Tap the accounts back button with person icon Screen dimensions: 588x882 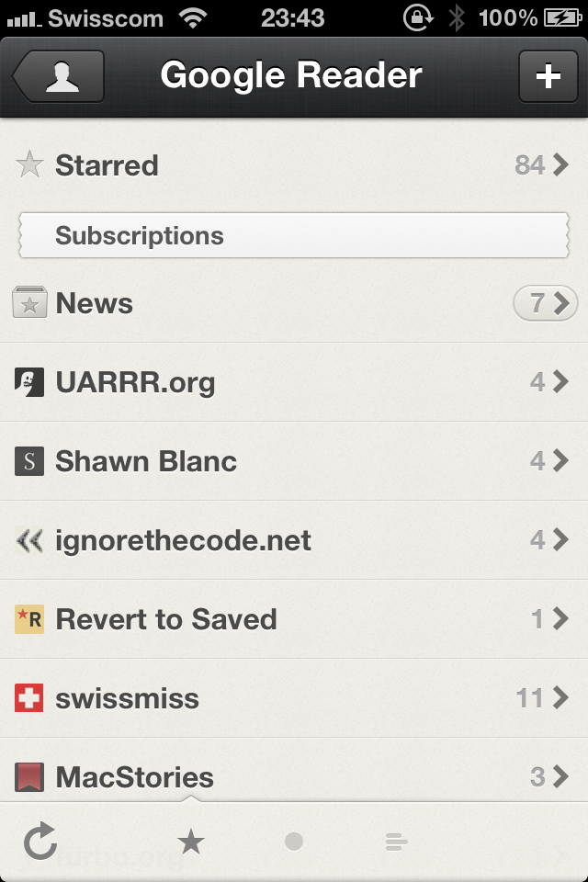point(58,76)
